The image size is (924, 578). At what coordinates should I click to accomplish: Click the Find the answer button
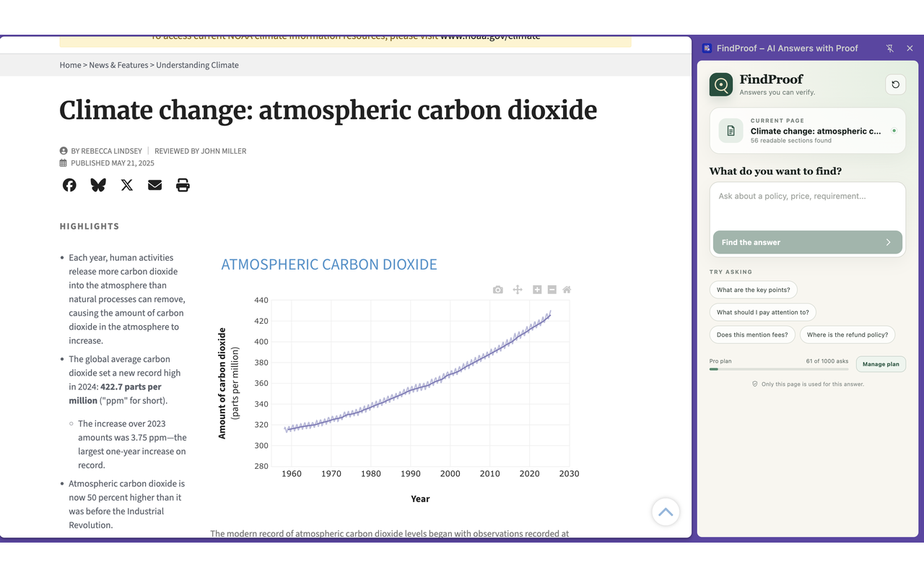coord(807,242)
